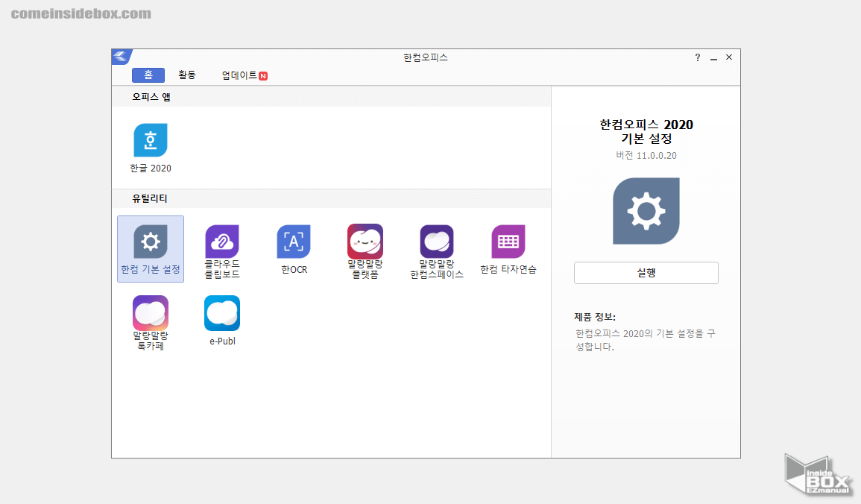Switch to the 홈 tab
This screenshot has height=504, width=861.
click(x=148, y=75)
